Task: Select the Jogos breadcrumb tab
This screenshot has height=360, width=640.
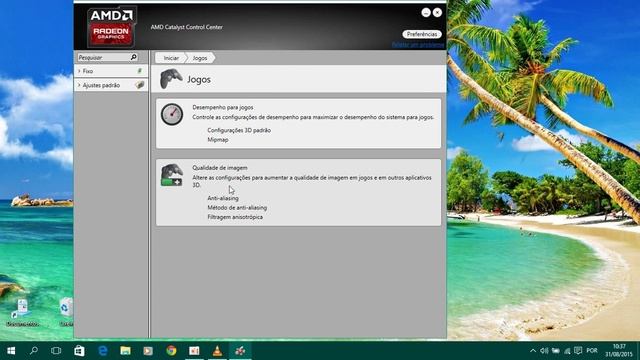Action: coord(200,58)
